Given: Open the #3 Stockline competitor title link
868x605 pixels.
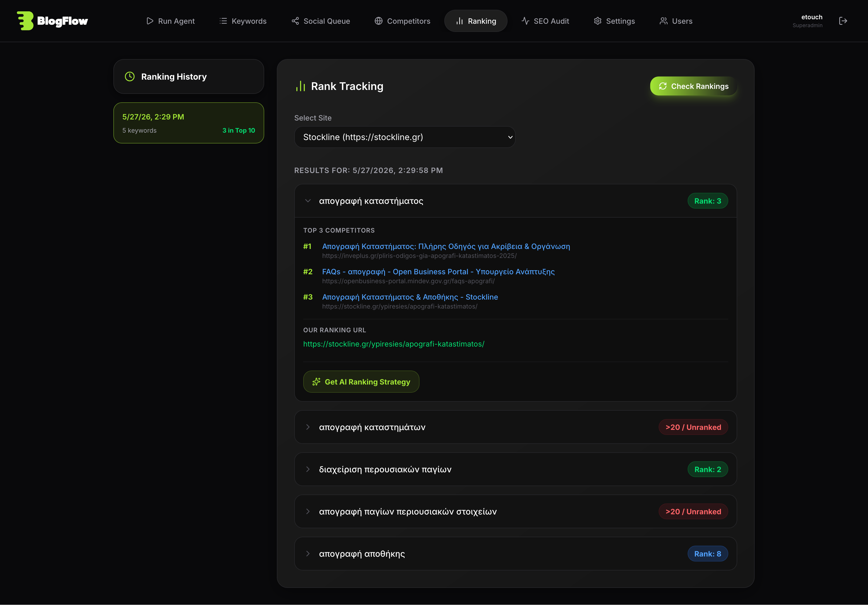Looking at the screenshot, I should (410, 297).
